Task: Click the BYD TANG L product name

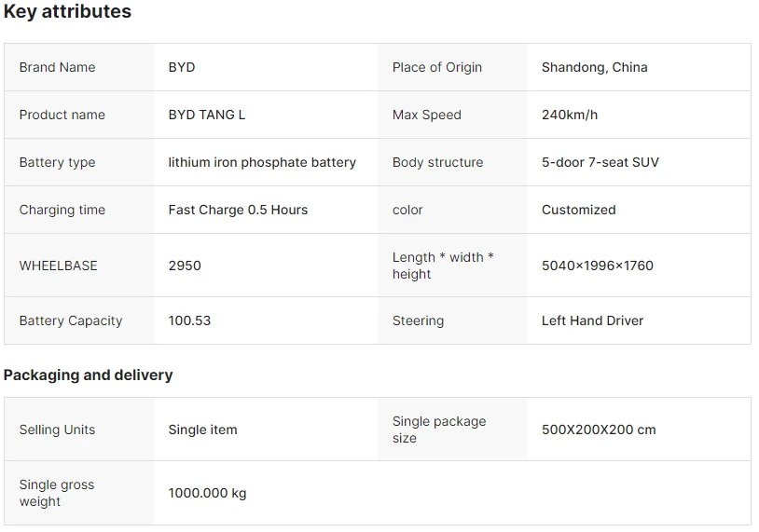Action: tap(207, 115)
